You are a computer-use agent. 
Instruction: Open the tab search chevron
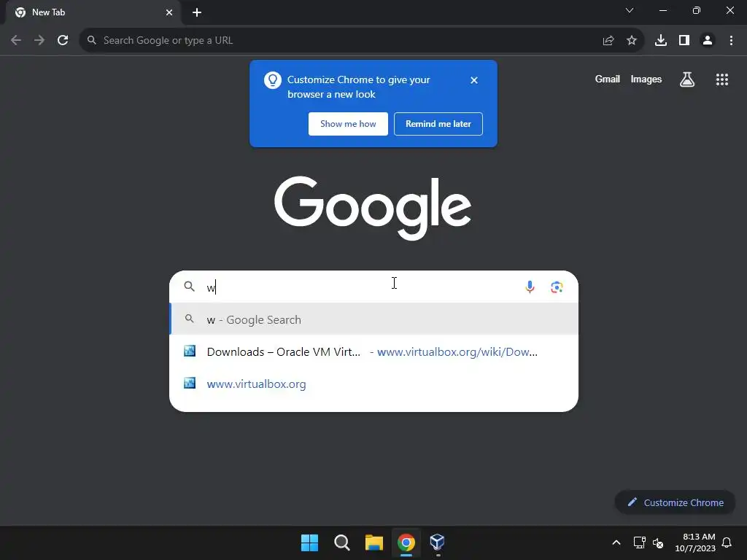[x=630, y=10]
